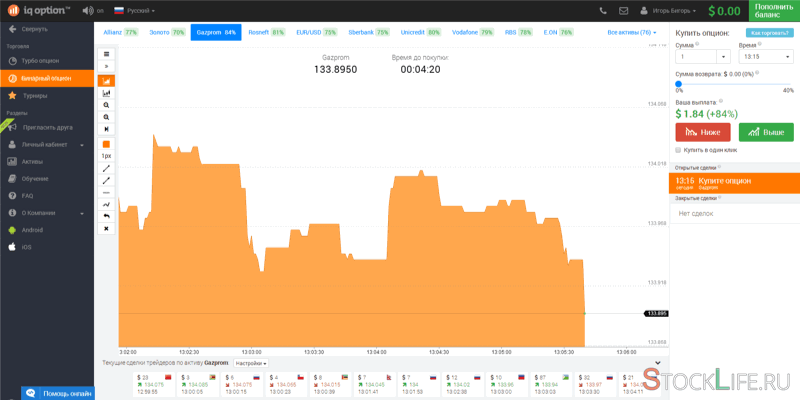Click Нет сделок text
This screenshot has width=800, height=400.
click(x=695, y=214)
